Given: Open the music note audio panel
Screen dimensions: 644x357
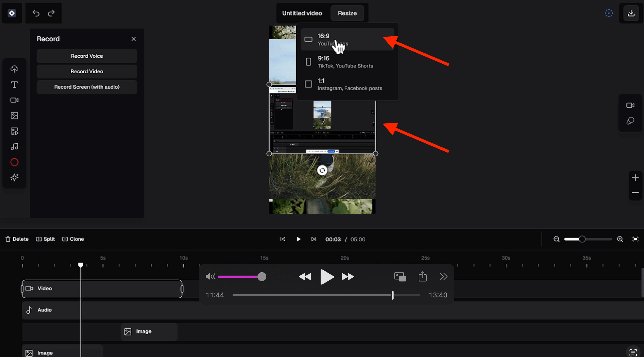Looking at the screenshot, I should pos(14,147).
